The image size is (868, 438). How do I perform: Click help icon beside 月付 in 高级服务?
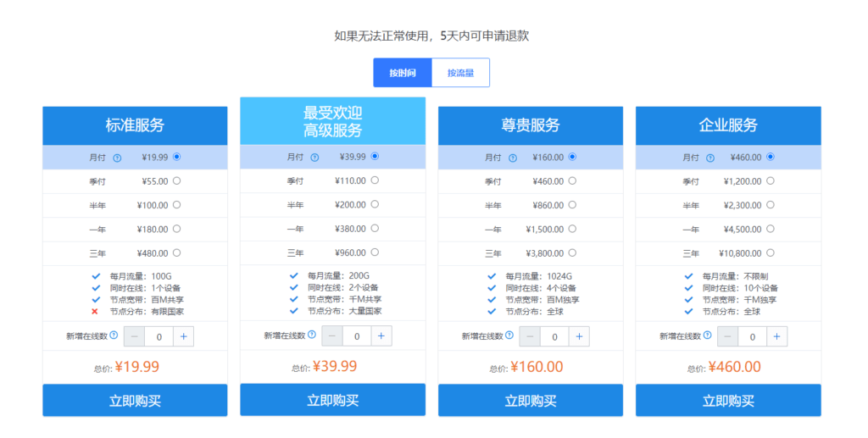click(314, 157)
